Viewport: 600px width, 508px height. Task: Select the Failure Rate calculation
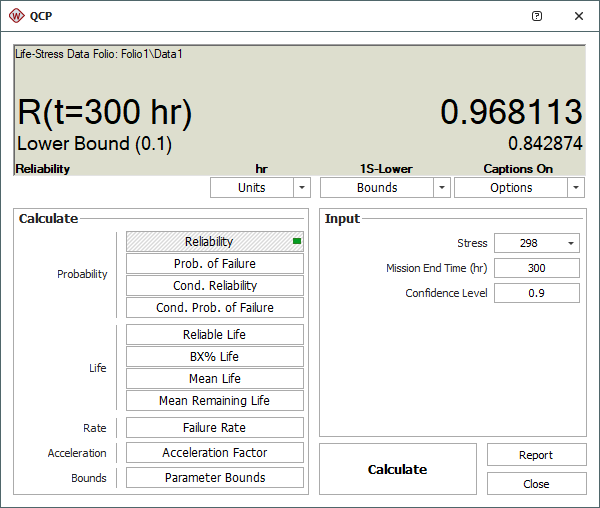[x=215, y=428]
